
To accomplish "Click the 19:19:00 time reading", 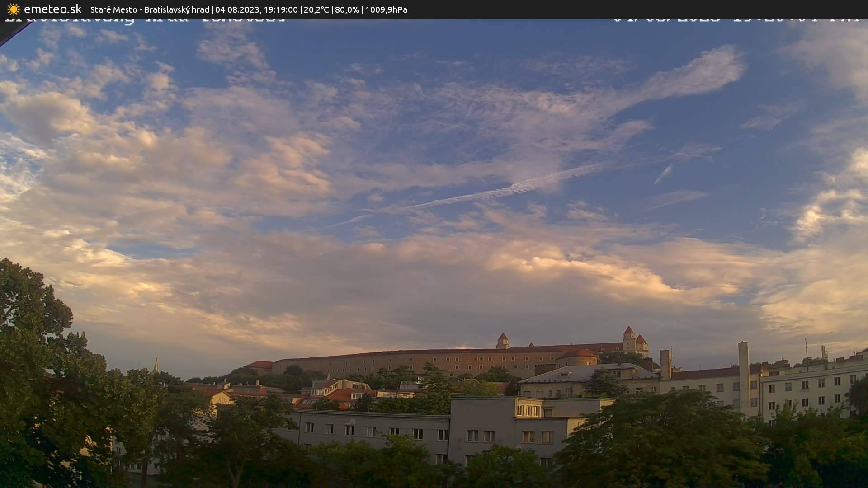I will (x=280, y=9).
